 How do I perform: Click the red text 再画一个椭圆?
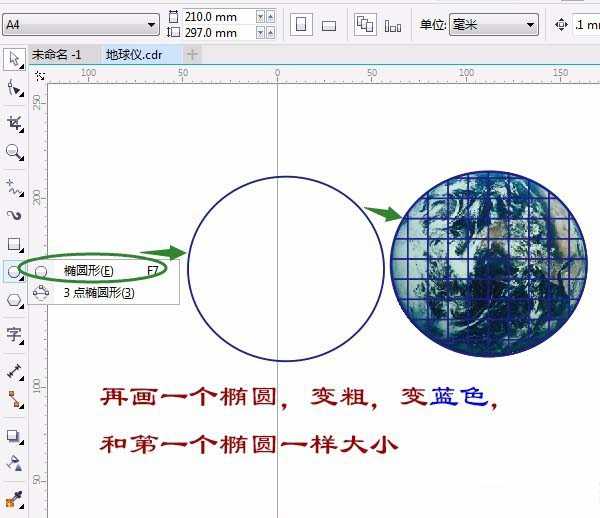click(x=188, y=397)
